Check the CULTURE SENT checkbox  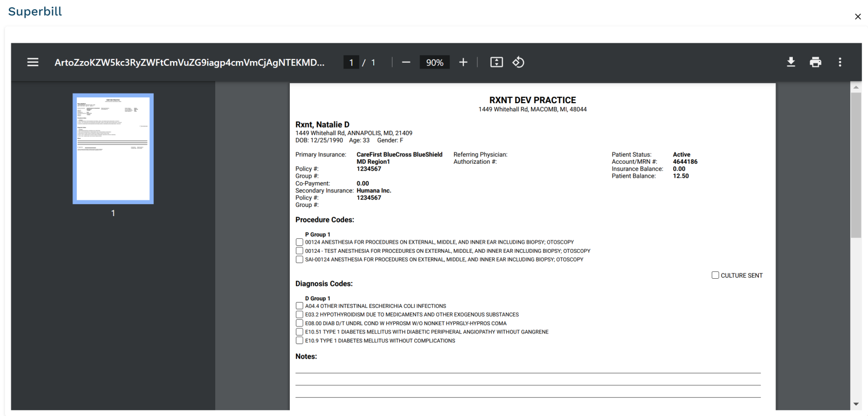point(715,275)
